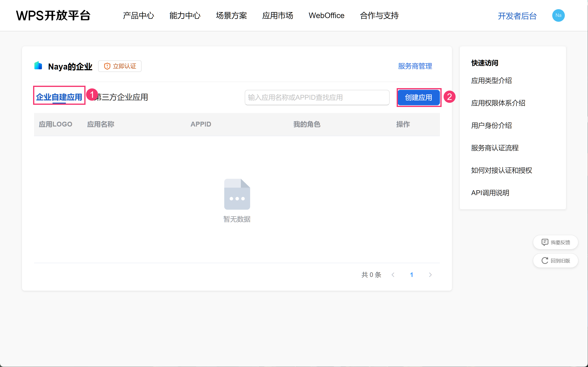Select page number 1 in pagination
This screenshot has height=367, width=588.
[411, 275]
